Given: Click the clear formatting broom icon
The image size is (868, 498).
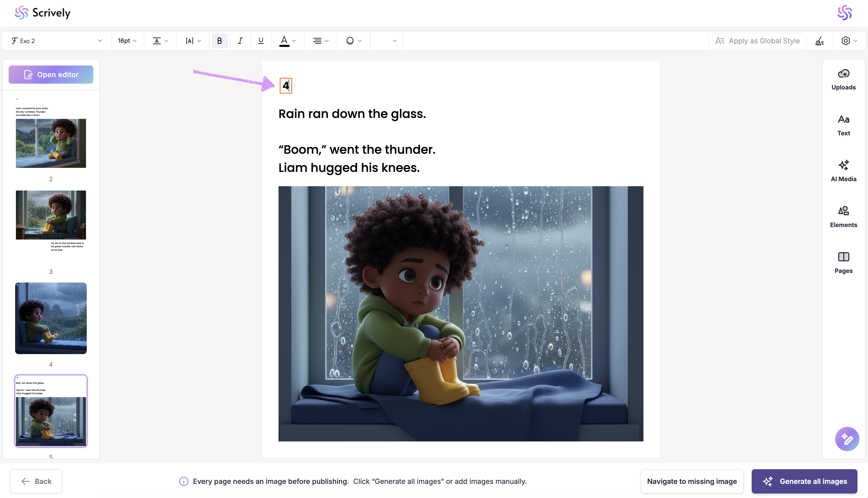Looking at the screenshot, I should pyautogui.click(x=819, y=41).
